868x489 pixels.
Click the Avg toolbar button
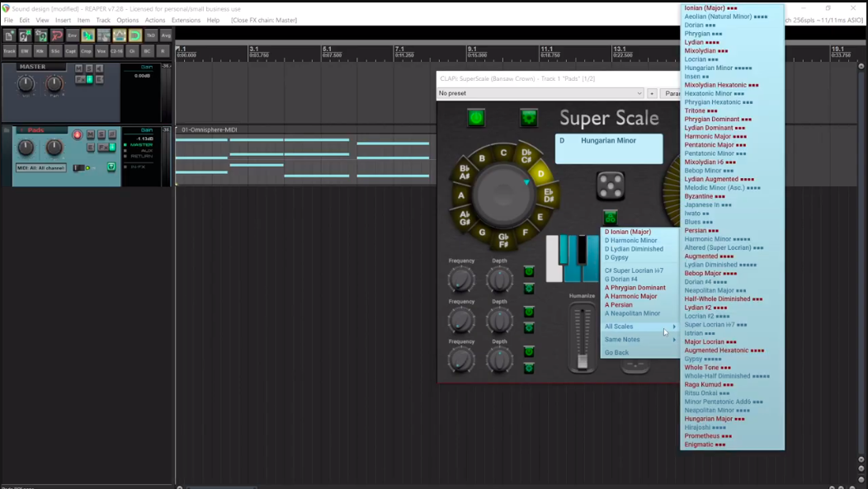tap(166, 35)
